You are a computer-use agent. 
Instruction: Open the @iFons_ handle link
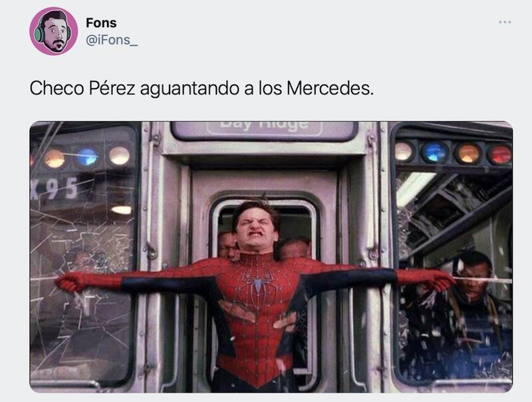point(112,40)
